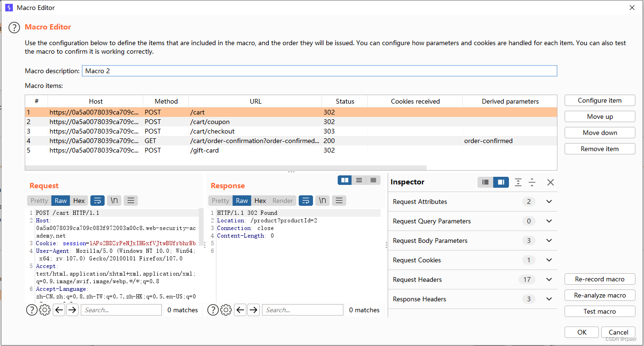
Task: Switch Request view to Raw tab
Action: point(61,201)
